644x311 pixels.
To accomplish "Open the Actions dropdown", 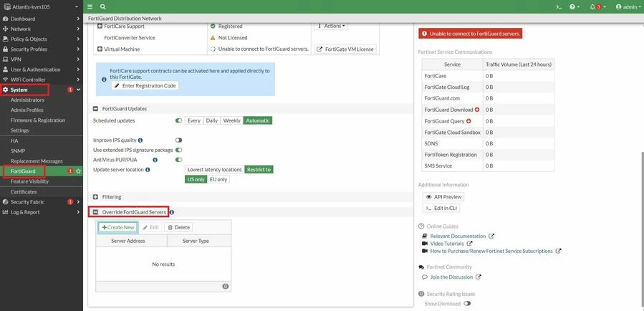I will [331, 26].
